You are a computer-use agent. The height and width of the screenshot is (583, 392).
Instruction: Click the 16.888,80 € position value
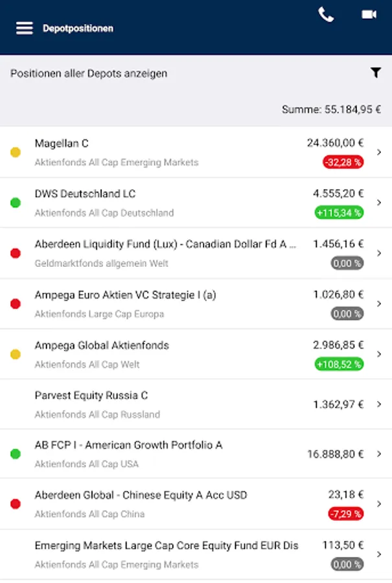pos(335,454)
